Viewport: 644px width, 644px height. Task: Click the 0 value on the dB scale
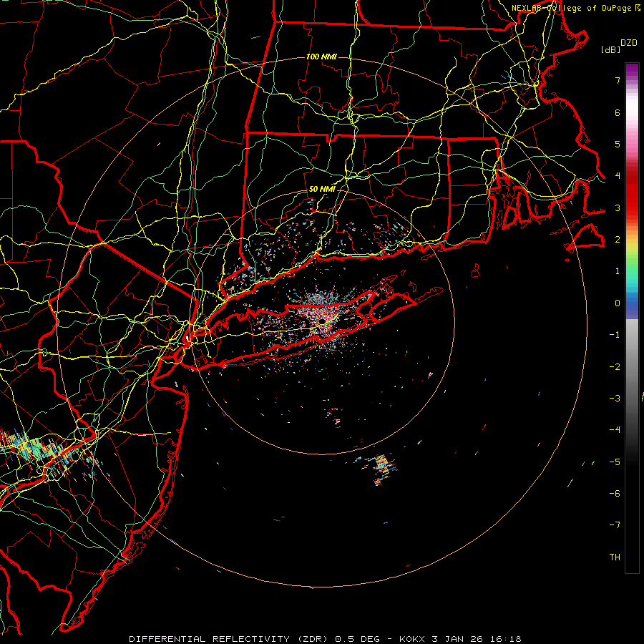(x=618, y=303)
